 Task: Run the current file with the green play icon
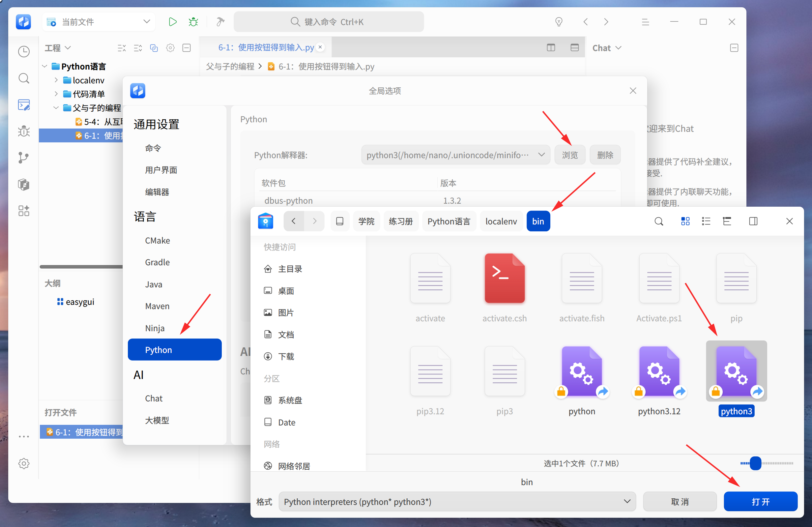[173, 22]
